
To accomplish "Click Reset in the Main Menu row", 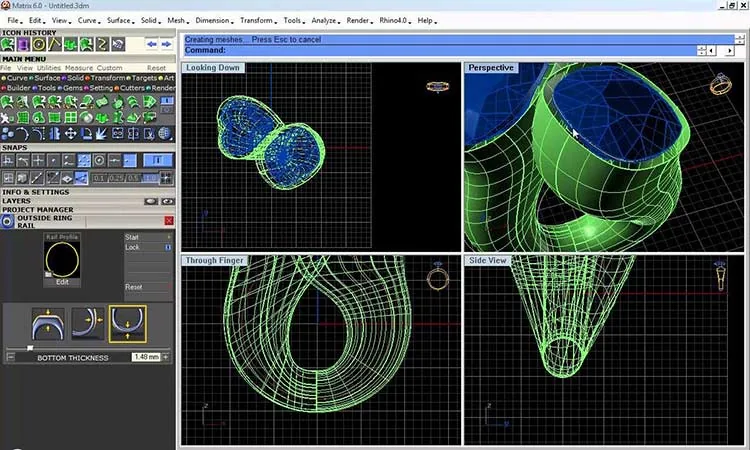I will pyautogui.click(x=156, y=68).
